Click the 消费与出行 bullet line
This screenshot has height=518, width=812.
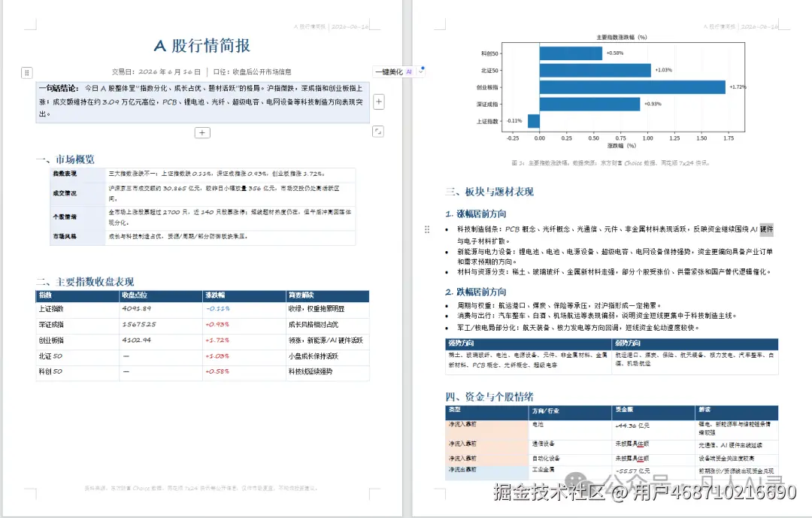pyautogui.click(x=596, y=315)
